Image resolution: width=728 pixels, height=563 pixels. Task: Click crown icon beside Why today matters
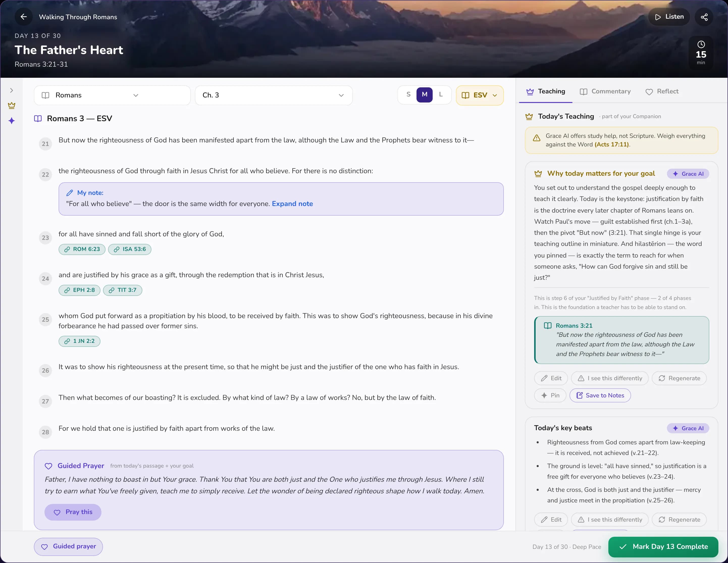(x=538, y=174)
